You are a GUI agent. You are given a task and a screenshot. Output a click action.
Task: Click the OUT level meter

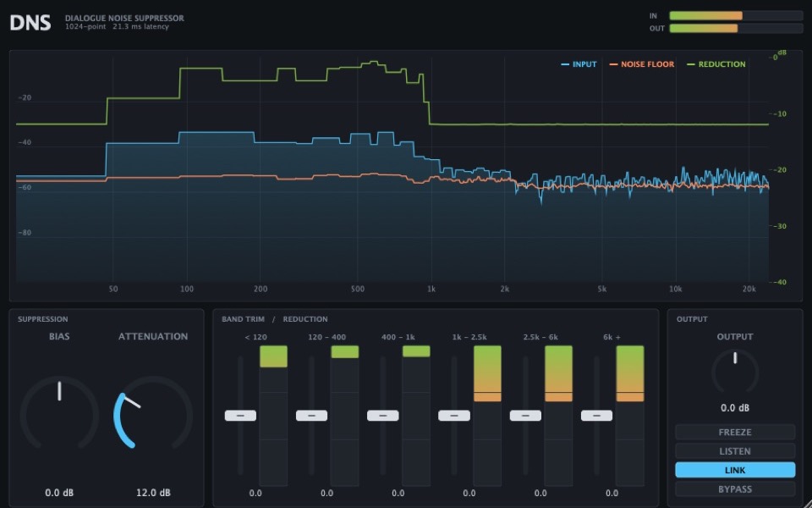[736, 28]
